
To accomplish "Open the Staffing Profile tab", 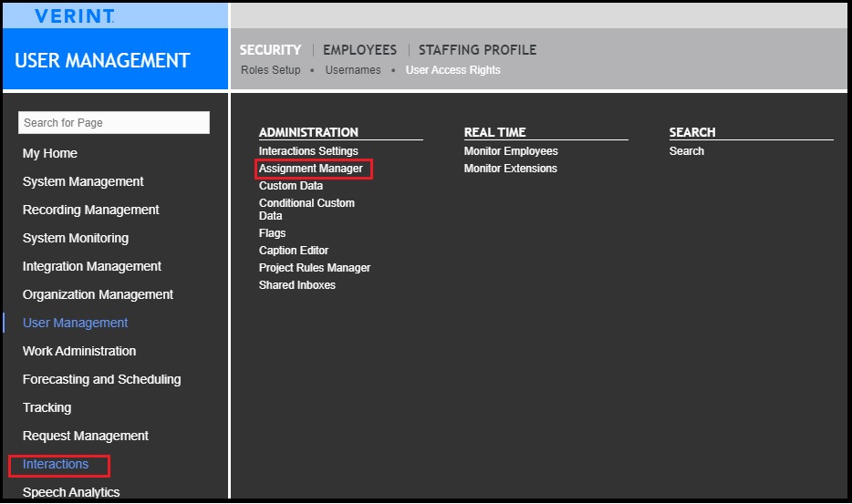I will click(x=477, y=50).
